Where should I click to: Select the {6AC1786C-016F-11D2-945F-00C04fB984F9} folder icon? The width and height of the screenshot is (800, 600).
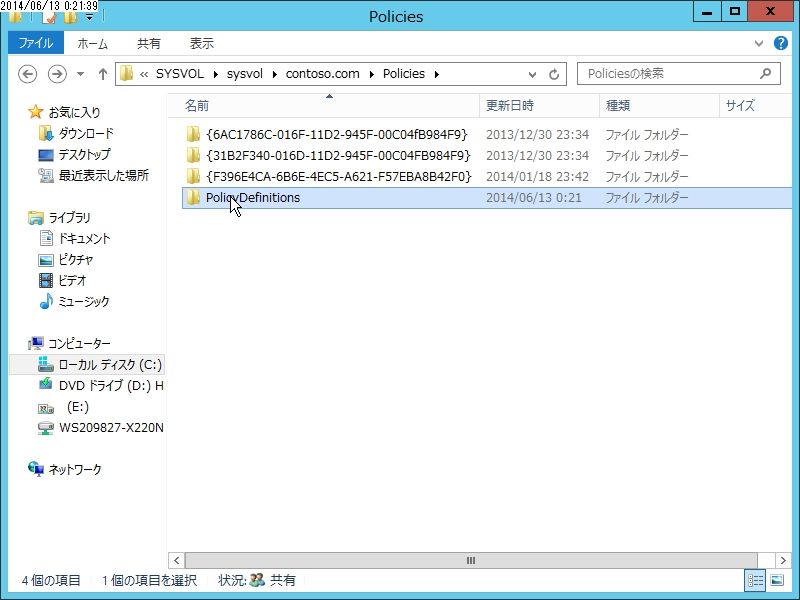coord(193,134)
